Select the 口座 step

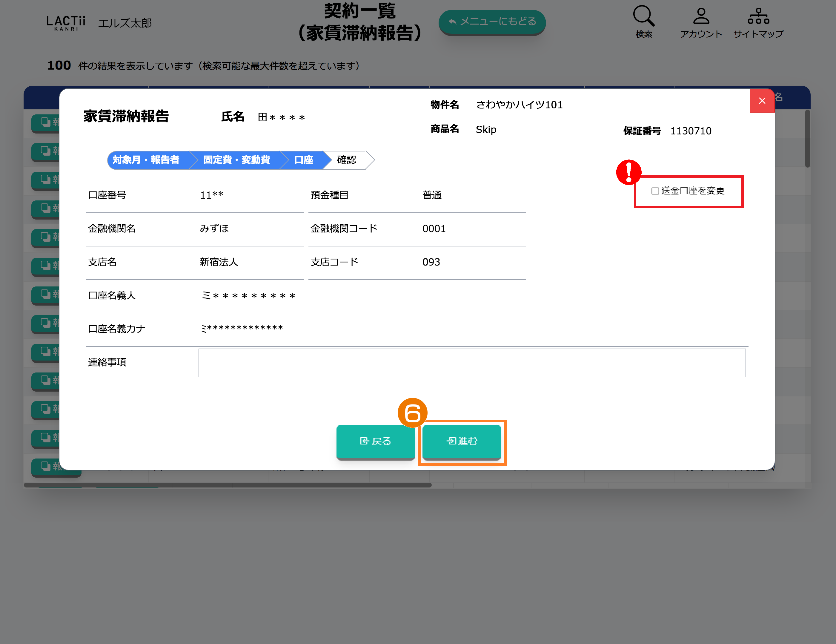click(304, 160)
